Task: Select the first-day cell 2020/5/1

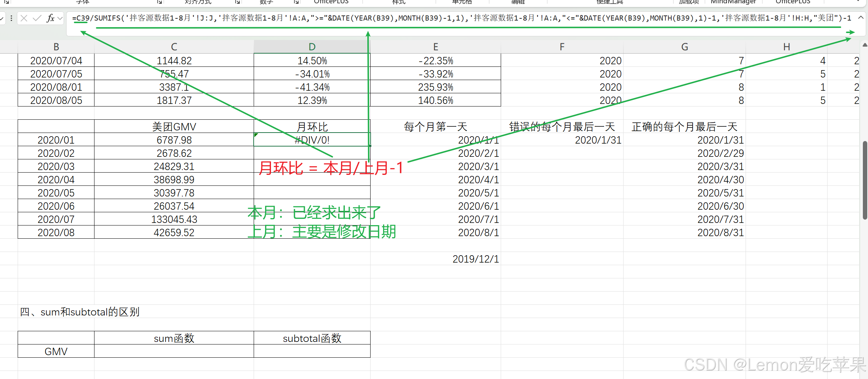Action: pyautogui.click(x=436, y=192)
